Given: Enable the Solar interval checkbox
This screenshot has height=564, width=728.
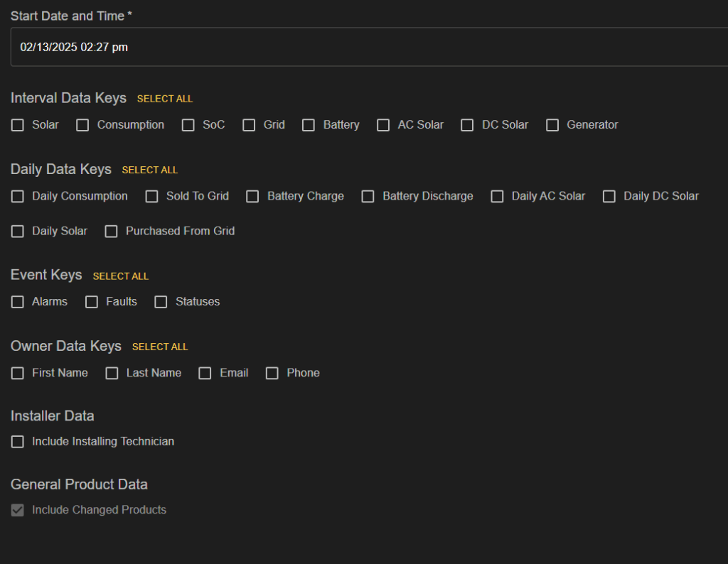Looking at the screenshot, I should pos(18,125).
